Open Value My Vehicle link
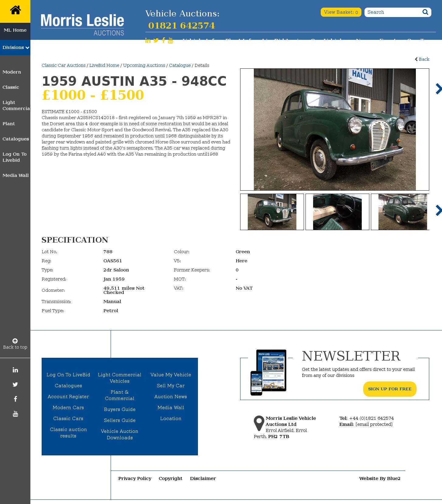Image resolution: width=442 pixels, height=504 pixels. click(171, 375)
